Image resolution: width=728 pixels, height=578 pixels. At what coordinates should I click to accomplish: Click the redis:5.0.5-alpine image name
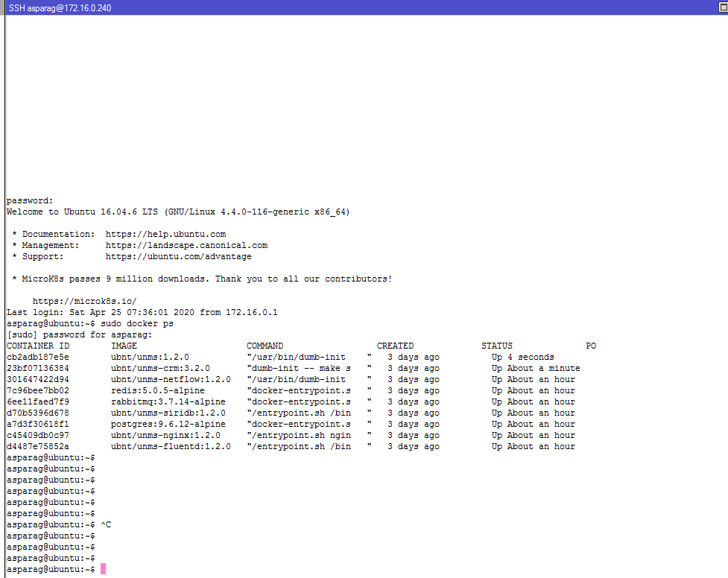click(x=157, y=390)
